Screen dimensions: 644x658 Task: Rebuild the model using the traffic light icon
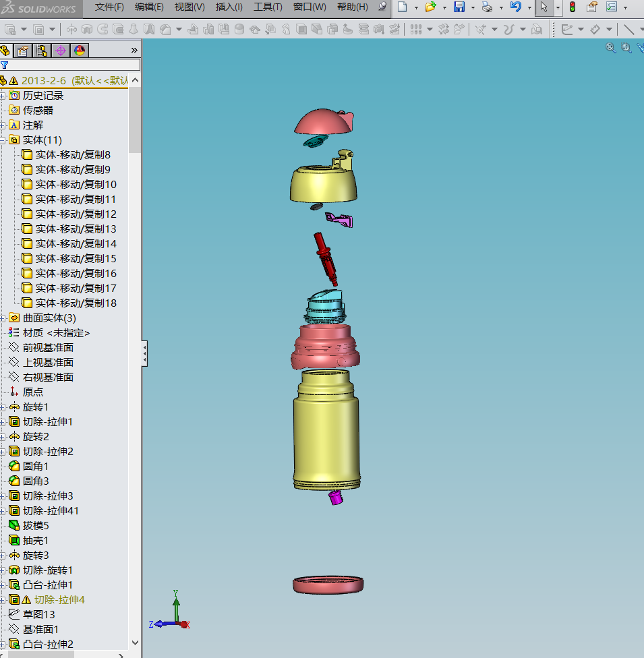573,7
